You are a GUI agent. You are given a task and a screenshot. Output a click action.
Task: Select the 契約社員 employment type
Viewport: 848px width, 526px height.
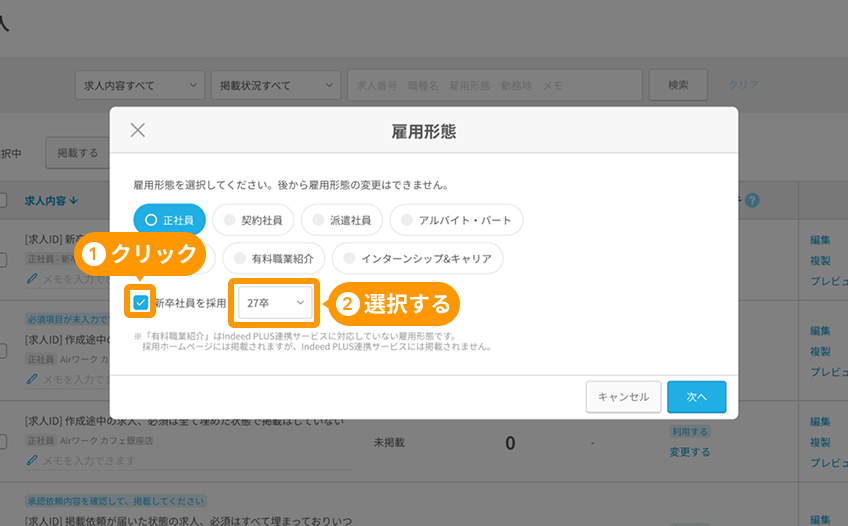click(253, 220)
